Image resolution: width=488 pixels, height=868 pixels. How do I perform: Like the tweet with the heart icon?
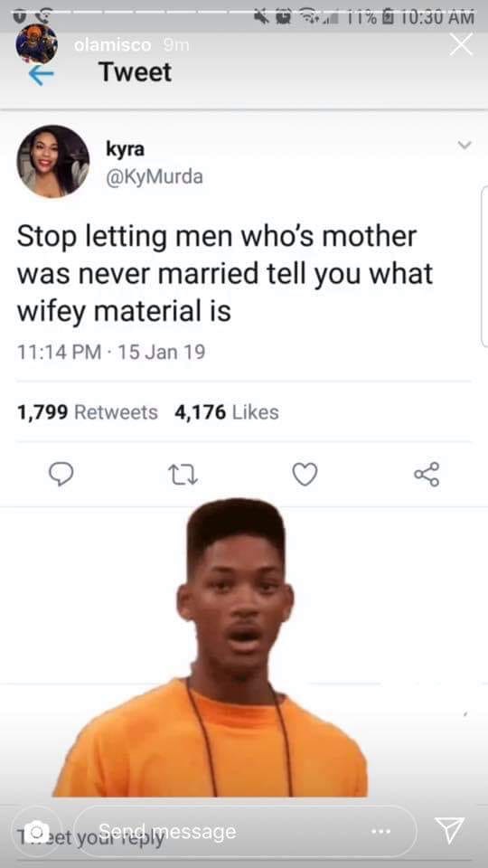(x=305, y=475)
